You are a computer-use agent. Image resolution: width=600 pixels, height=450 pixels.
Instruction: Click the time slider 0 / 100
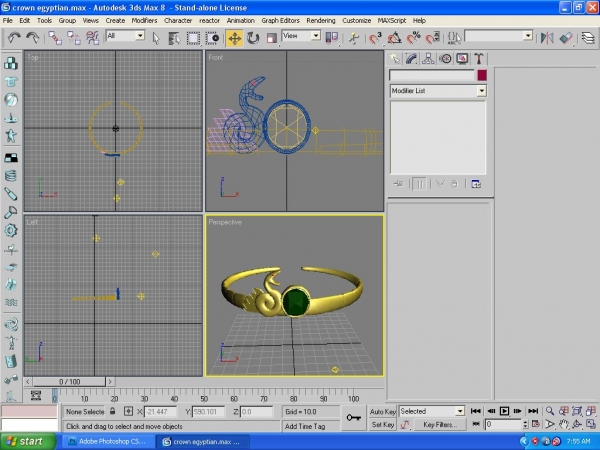(69, 382)
